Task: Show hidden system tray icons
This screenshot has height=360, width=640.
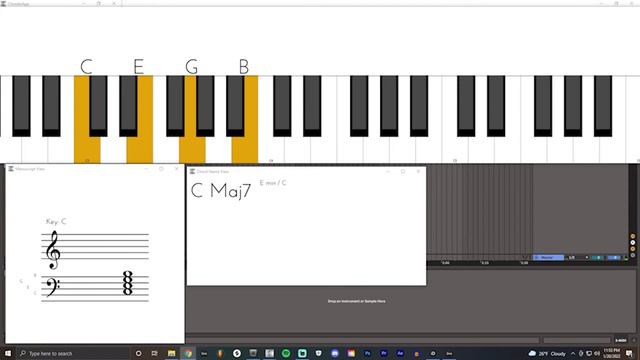Action: point(573,353)
